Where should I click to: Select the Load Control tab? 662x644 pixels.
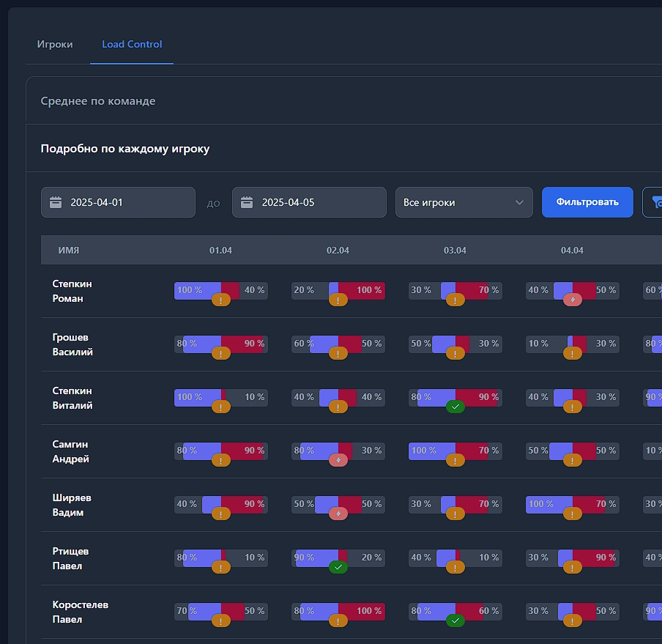[x=132, y=45]
